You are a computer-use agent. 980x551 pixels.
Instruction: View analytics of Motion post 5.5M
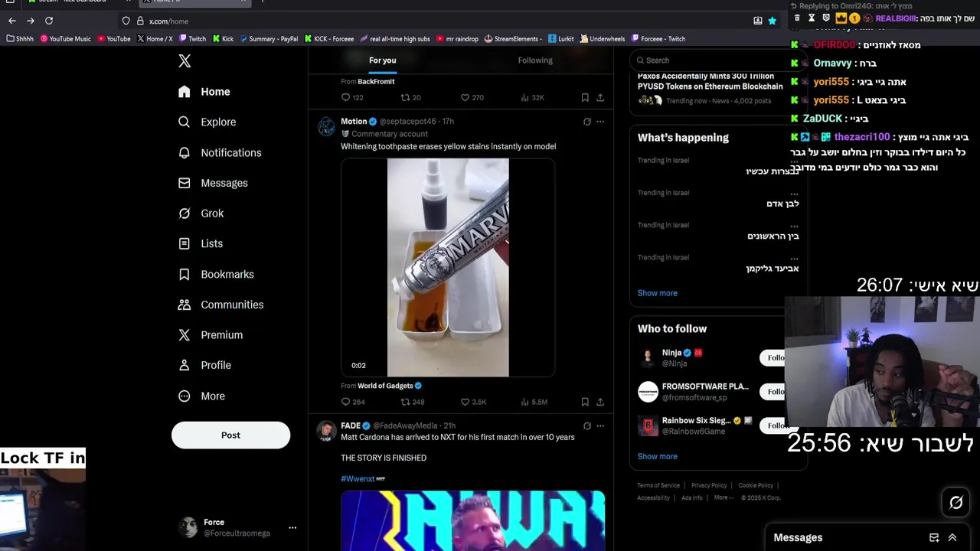[534, 402]
